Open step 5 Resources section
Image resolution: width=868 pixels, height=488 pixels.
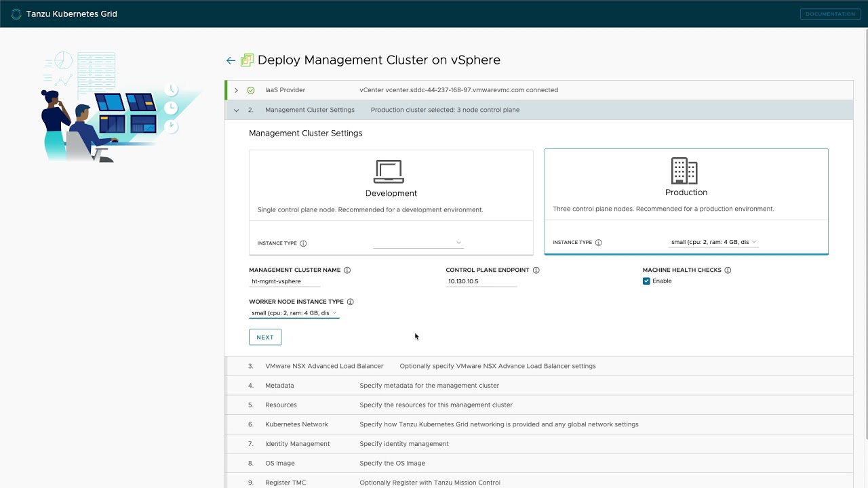click(539, 405)
